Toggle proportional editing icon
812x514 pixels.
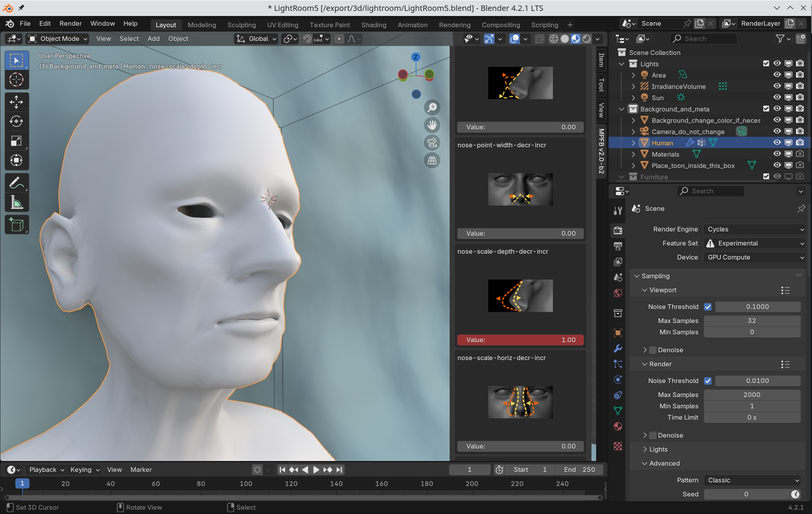(339, 39)
